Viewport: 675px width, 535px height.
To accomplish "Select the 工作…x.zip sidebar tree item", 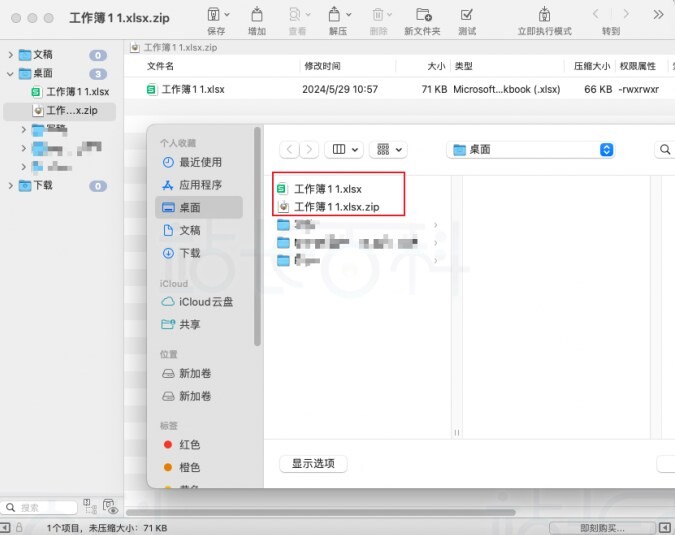I will click(59, 111).
